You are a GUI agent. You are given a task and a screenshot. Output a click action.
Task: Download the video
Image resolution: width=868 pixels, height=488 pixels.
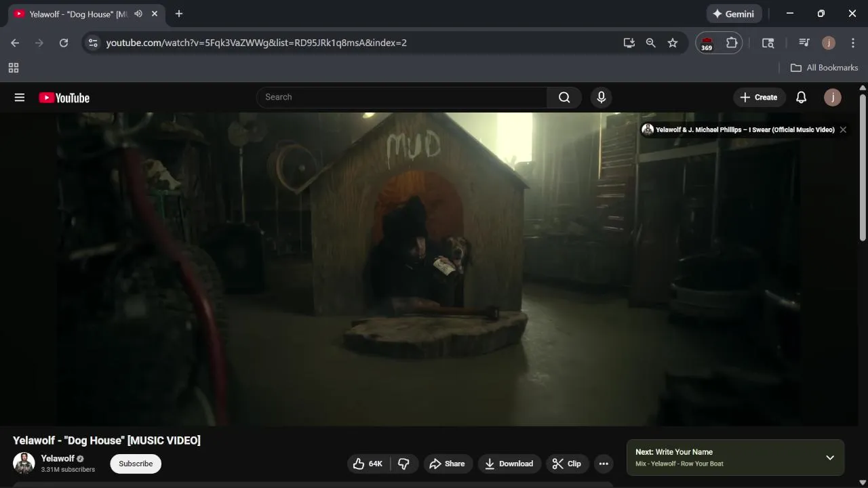click(x=509, y=464)
